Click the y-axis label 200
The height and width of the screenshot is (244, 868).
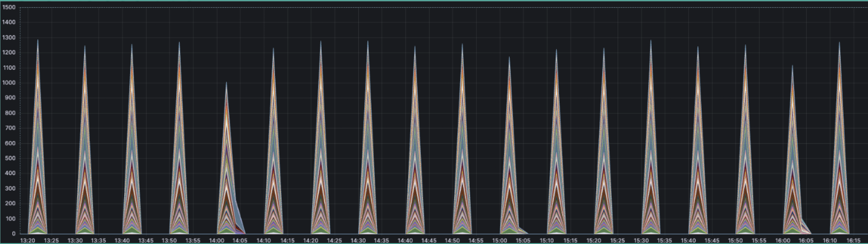tap(10, 204)
